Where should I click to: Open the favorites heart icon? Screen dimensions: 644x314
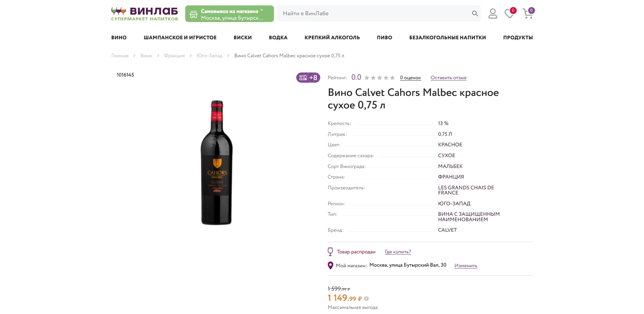[509, 14]
